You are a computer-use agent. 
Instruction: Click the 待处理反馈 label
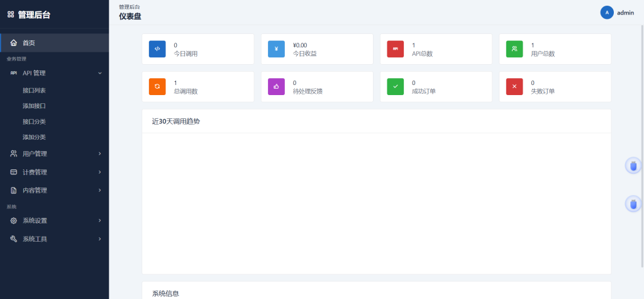click(308, 91)
